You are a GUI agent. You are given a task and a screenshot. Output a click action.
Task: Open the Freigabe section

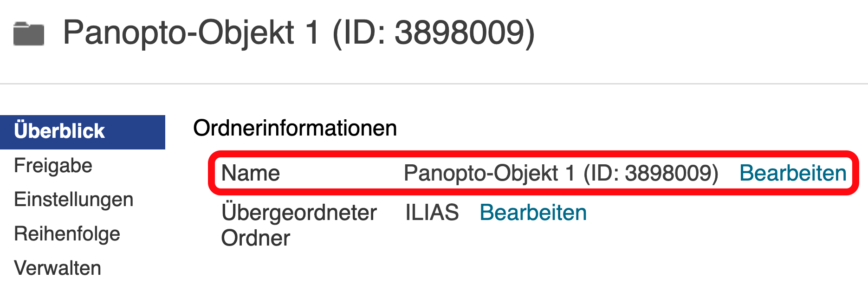point(53,166)
